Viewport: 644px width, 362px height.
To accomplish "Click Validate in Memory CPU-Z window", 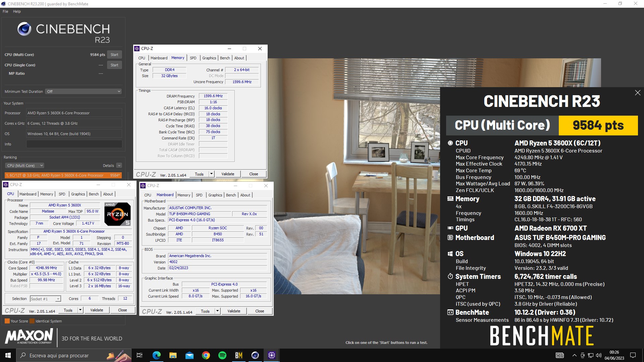I will tap(228, 174).
